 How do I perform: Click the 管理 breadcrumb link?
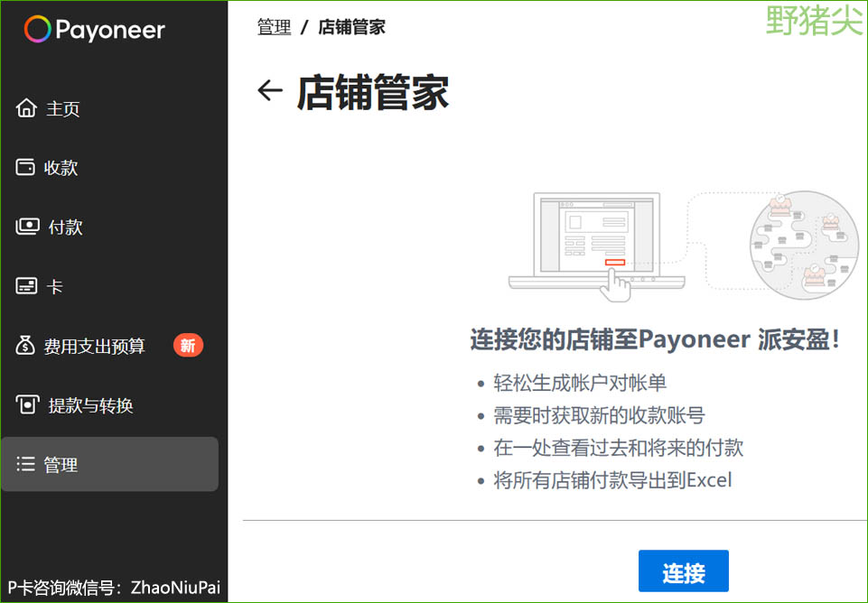pyautogui.click(x=274, y=26)
